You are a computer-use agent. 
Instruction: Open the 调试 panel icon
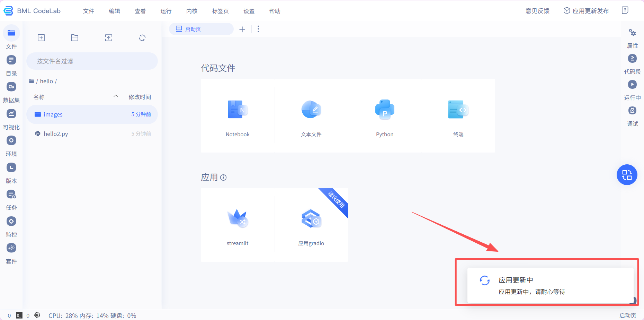[x=632, y=111]
